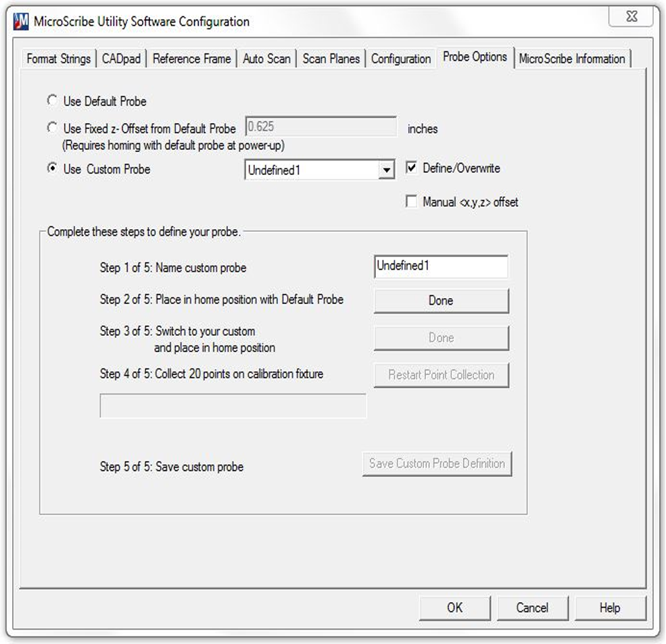
Task: Switch to the Format Strings tab
Action: pos(59,59)
